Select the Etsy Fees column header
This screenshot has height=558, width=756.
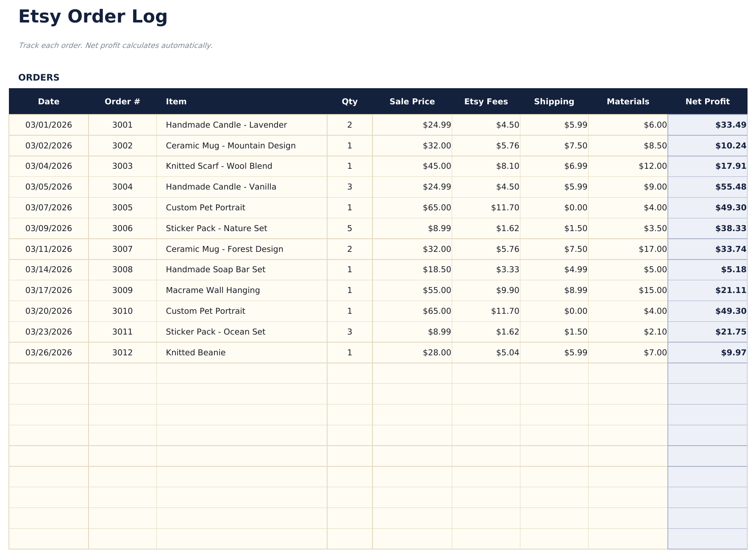point(486,101)
